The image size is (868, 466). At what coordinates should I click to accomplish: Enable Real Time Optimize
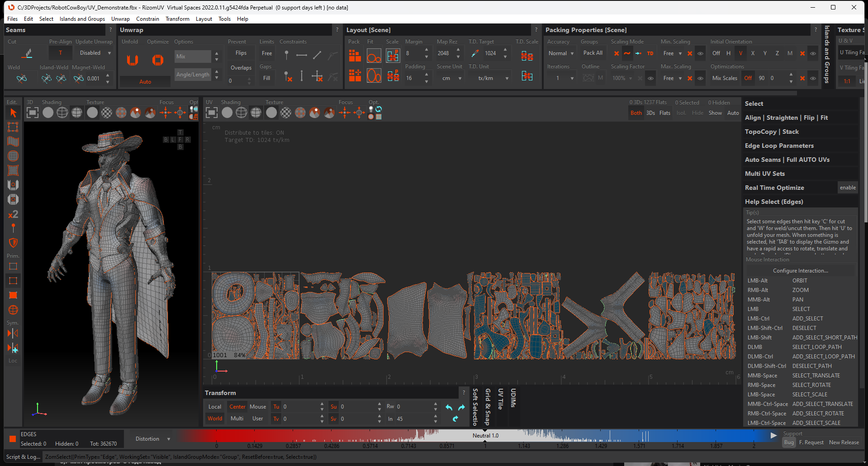847,188
